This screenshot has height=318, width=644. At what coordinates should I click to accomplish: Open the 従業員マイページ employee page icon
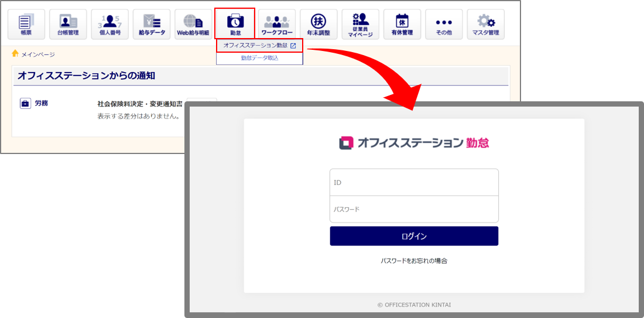pos(360,24)
